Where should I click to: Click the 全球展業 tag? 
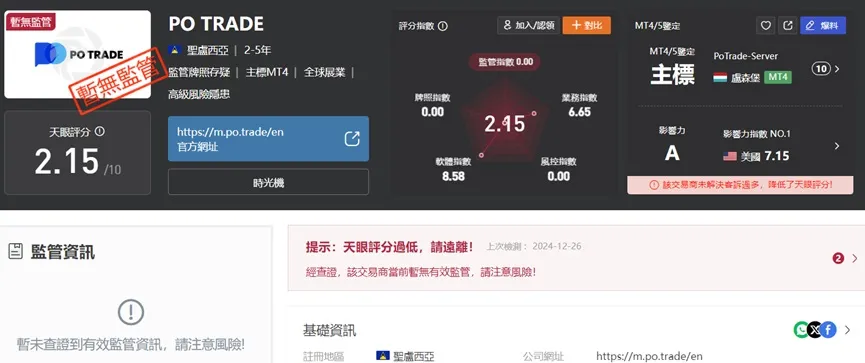(324, 72)
